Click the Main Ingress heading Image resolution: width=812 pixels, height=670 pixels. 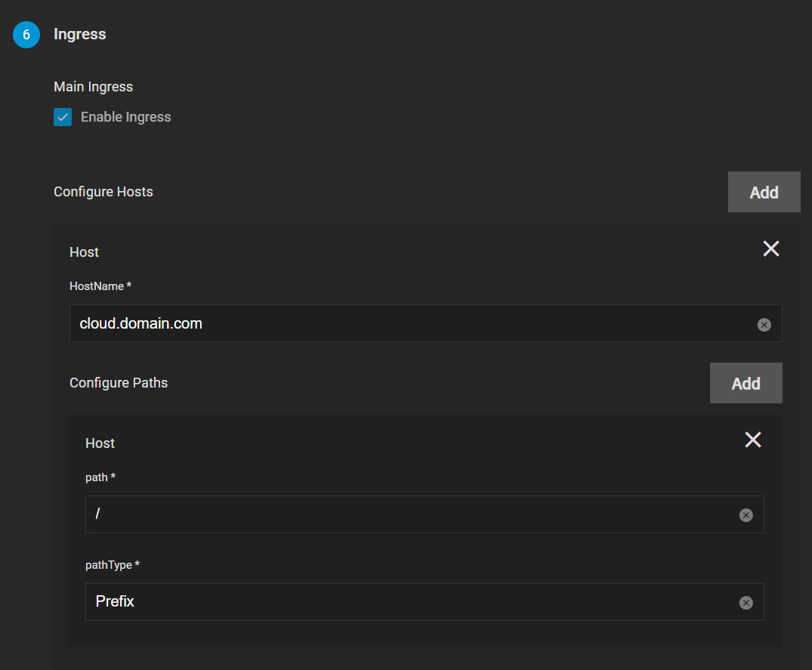pyautogui.click(x=93, y=87)
